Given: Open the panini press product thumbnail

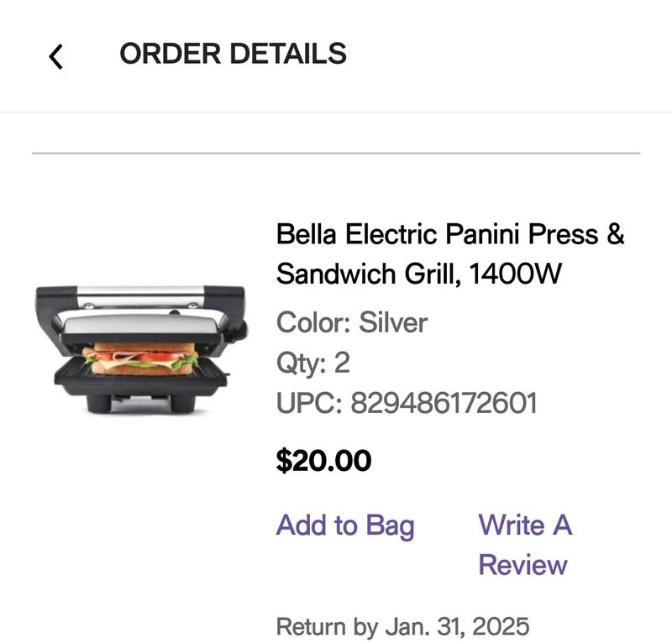Looking at the screenshot, I should [x=140, y=350].
